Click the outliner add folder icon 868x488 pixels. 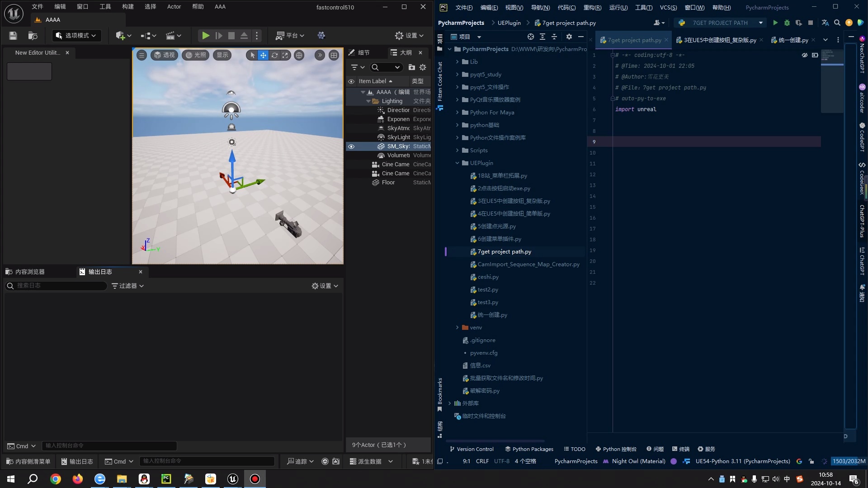411,67
